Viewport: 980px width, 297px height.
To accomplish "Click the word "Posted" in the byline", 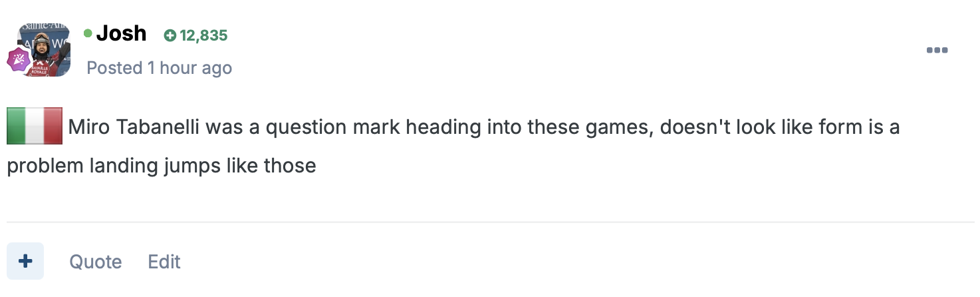I will (x=115, y=68).
